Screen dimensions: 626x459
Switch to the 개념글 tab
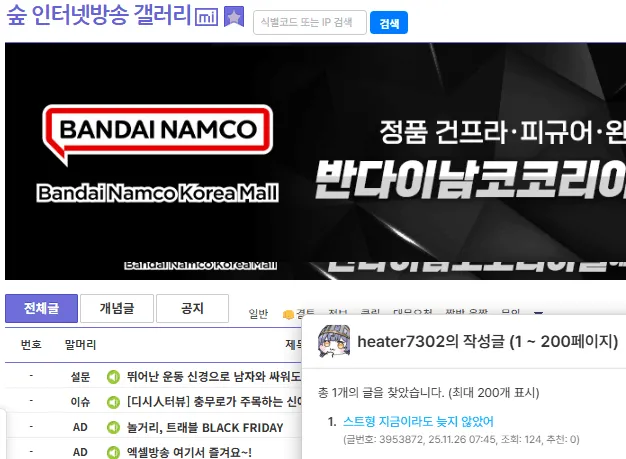(x=117, y=308)
